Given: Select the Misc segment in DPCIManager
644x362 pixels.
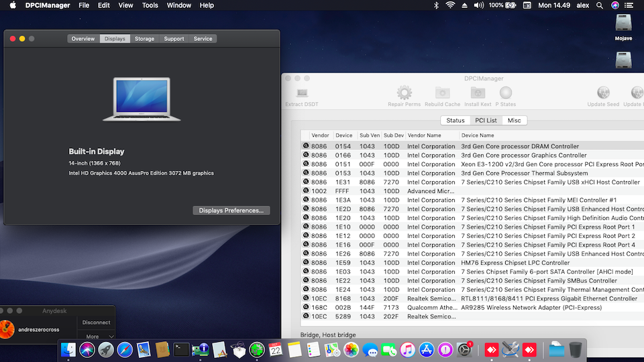Looking at the screenshot, I should 514,121.
